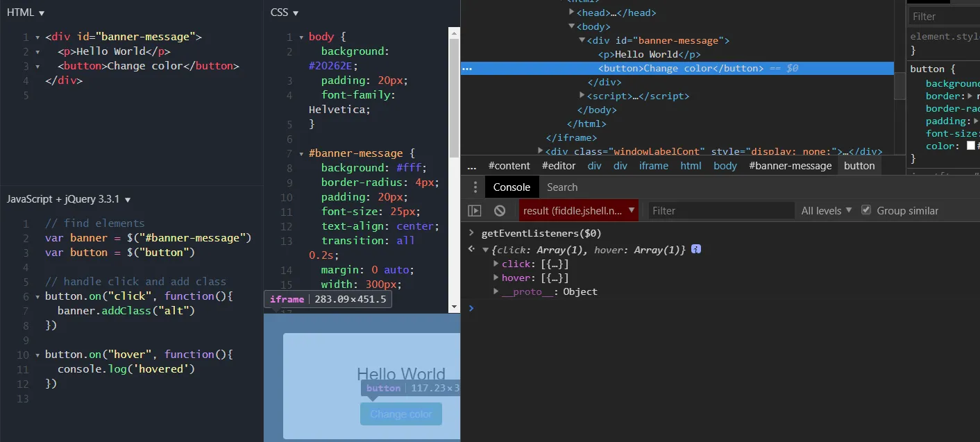
Task: Toggle the Group similar checkbox
Action: [x=865, y=210]
